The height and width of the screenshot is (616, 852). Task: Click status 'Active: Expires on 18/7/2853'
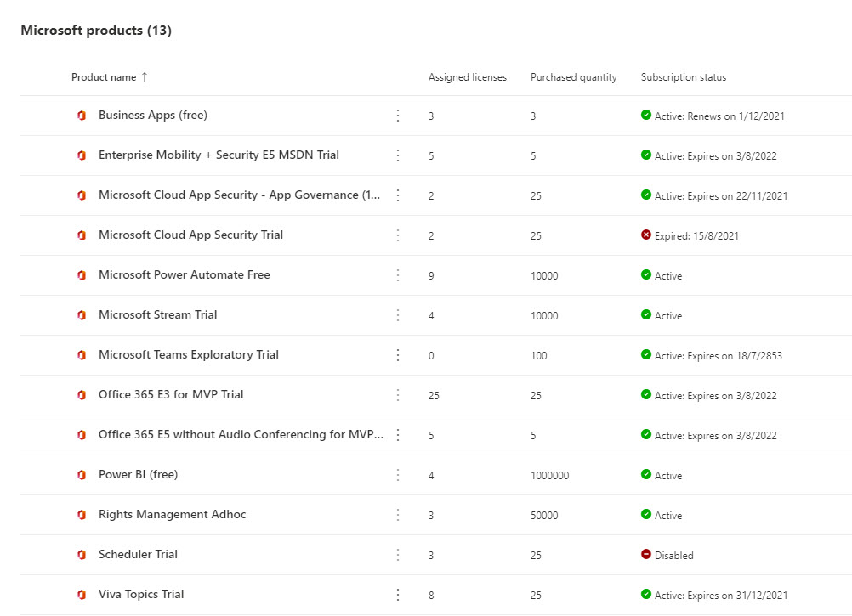tap(719, 356)
